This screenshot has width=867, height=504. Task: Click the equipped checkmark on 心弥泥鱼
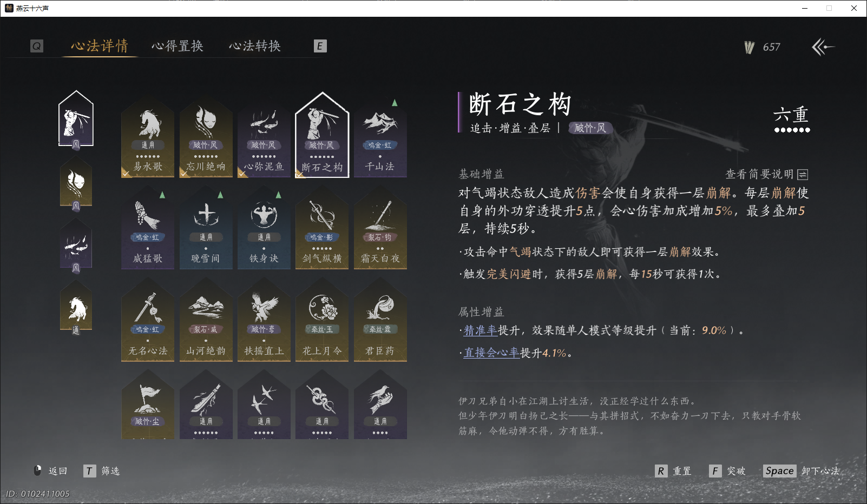242,174
